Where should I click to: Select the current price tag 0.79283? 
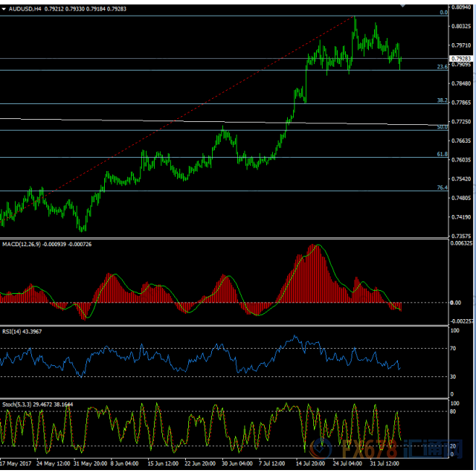click(461, 58)
